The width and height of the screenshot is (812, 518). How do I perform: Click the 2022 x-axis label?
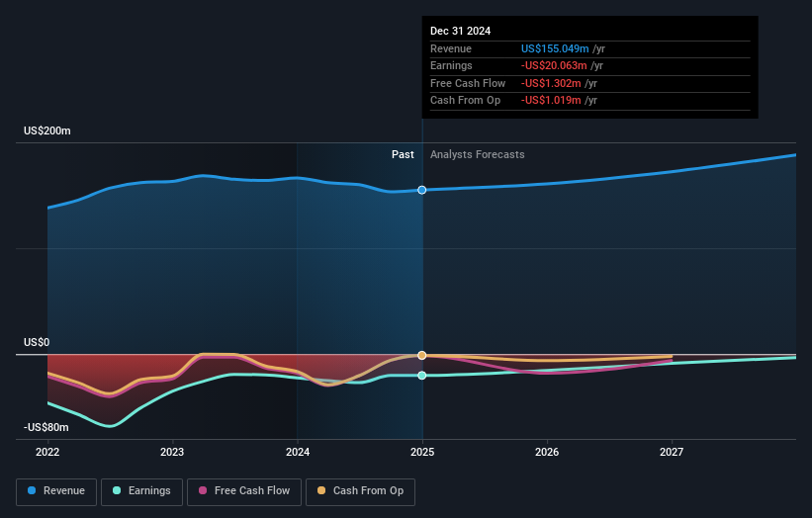(x=47, y=452)
